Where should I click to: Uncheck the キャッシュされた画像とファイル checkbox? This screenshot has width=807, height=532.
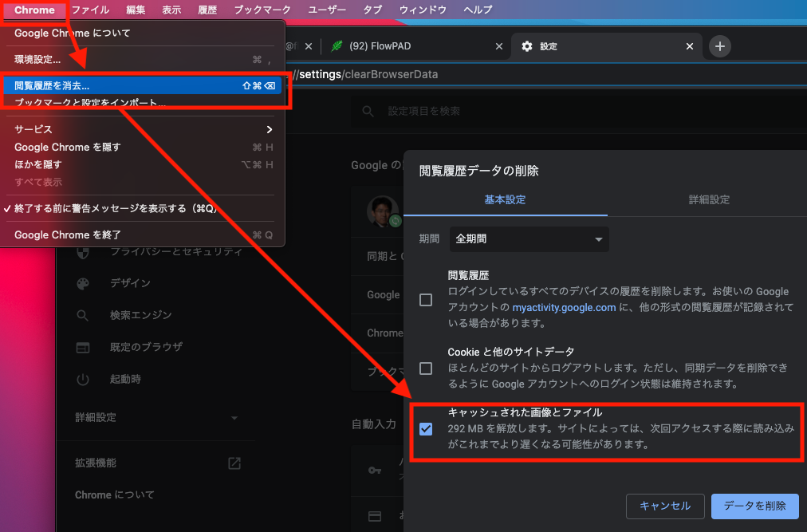(x=426, y=429)
